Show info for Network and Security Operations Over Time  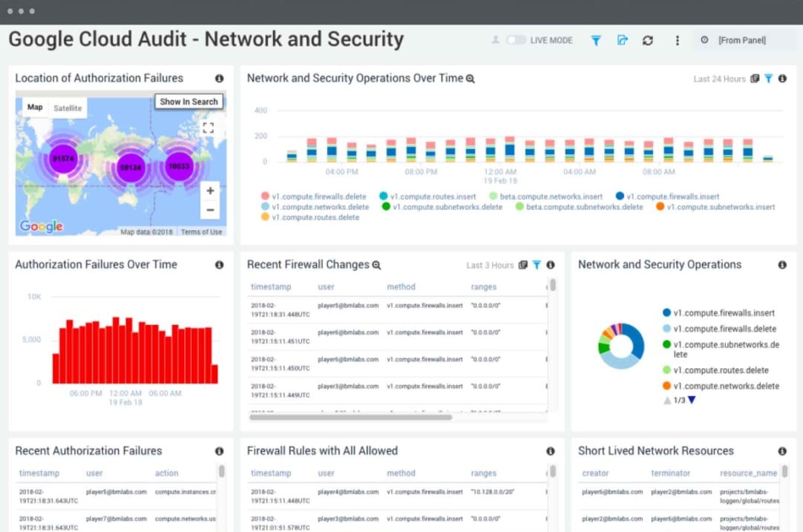point(782,79)
